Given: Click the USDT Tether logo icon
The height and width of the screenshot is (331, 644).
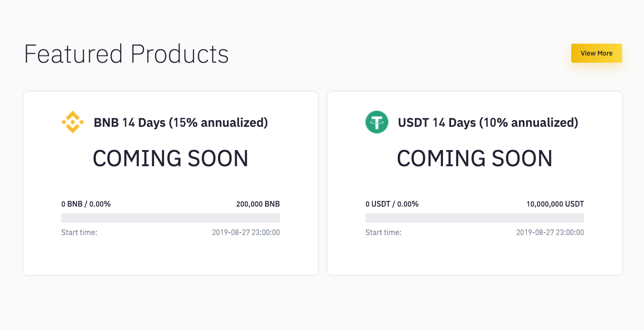Looking at the screenshot, I should (377, 122).
